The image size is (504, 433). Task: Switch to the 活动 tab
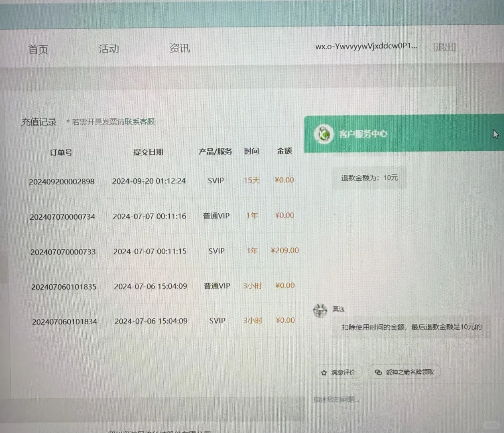point(108,48)
